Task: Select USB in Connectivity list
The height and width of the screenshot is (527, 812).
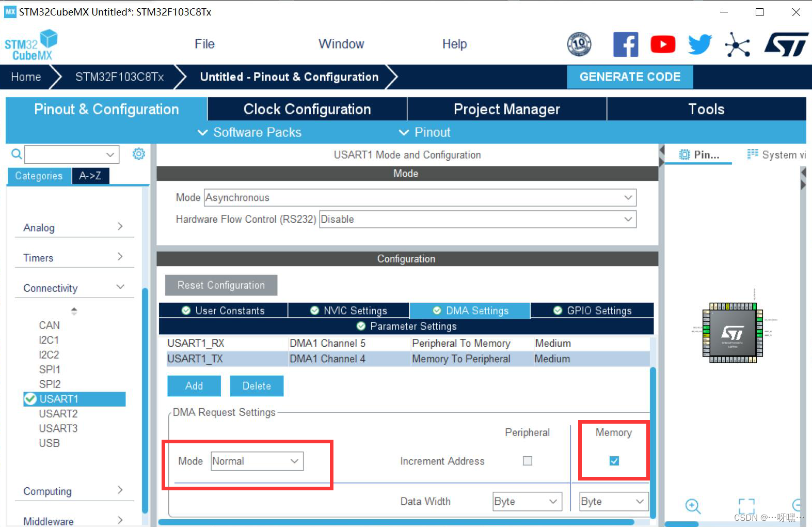Action: tap(49, 443)
